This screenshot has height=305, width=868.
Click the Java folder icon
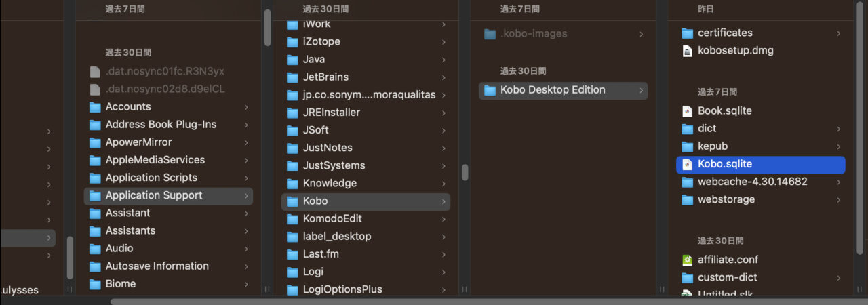pos(292,60)
